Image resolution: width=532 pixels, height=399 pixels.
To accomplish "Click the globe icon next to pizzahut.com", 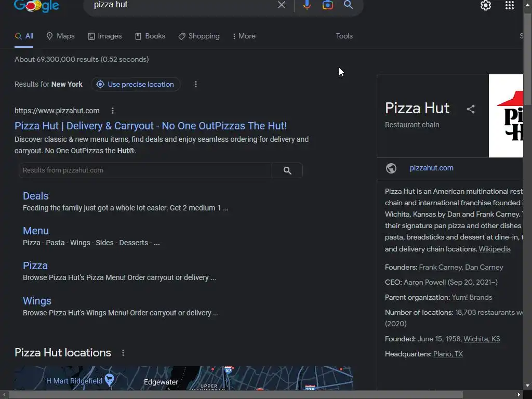I will (x=391, y=168).
